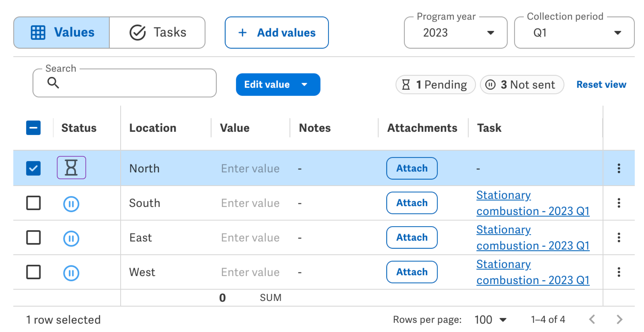The image size is (644, 332).
Task: Click the Enter value field for West
Action: pyautogui.click(x=250, y=272)
